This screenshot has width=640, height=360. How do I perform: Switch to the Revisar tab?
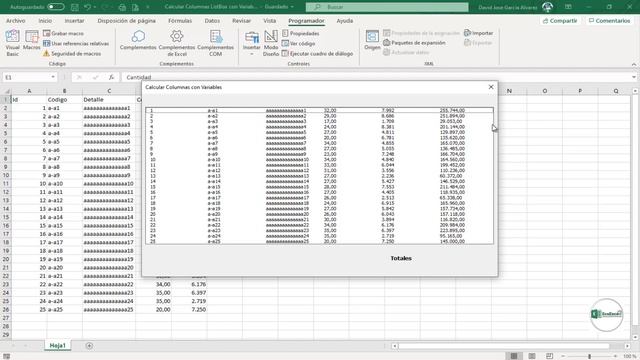coord(241,21)
